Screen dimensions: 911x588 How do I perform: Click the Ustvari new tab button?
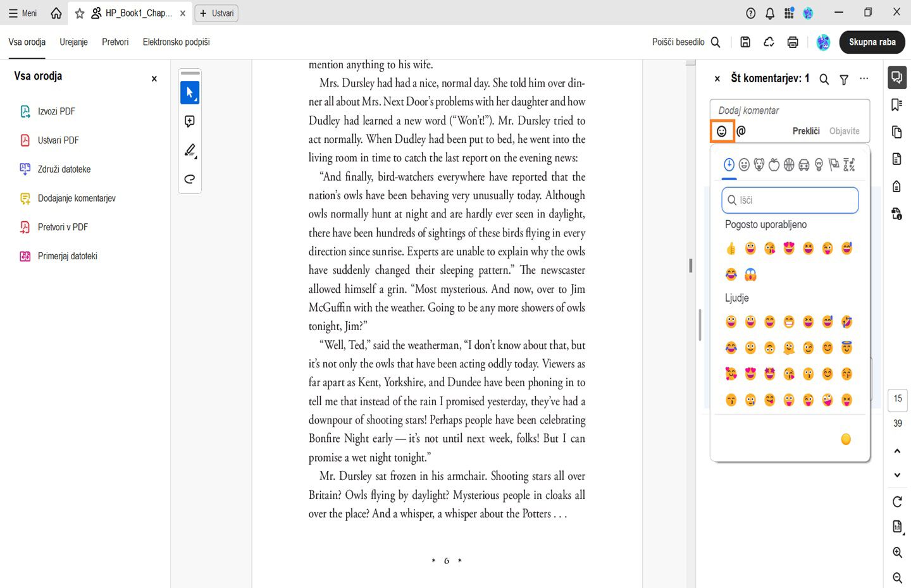(216, 13)
